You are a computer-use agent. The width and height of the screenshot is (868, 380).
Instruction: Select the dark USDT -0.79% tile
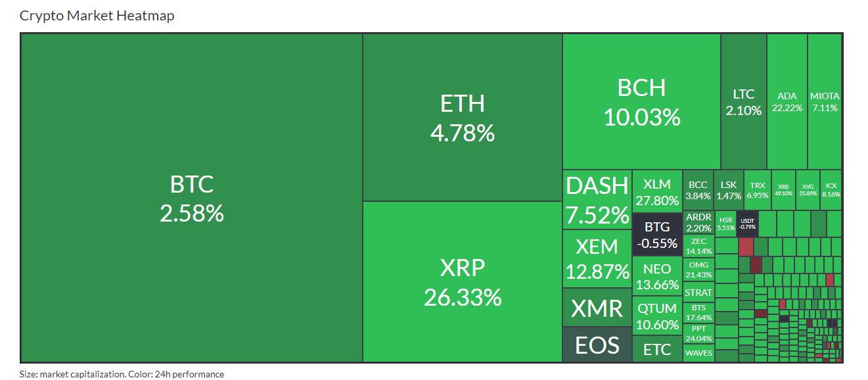747,224
